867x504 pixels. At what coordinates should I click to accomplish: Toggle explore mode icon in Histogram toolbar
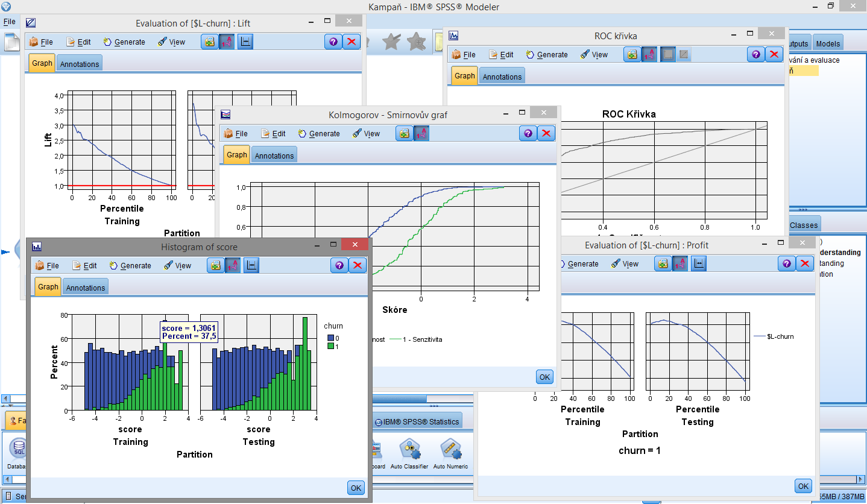[233, 265]
